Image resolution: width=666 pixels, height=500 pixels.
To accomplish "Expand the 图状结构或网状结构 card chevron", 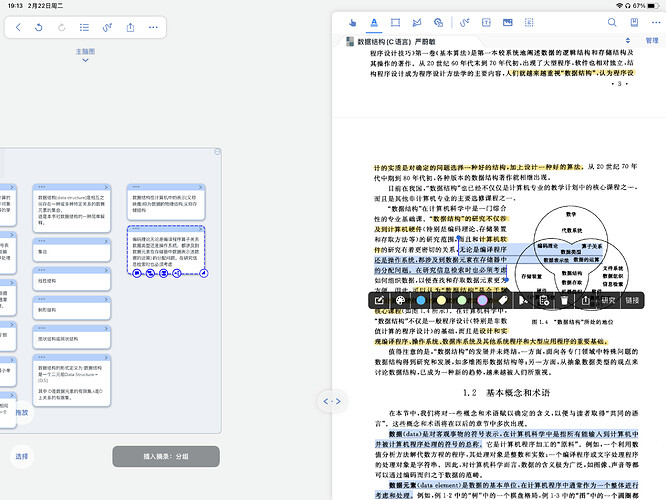I will tap(106, 328).
